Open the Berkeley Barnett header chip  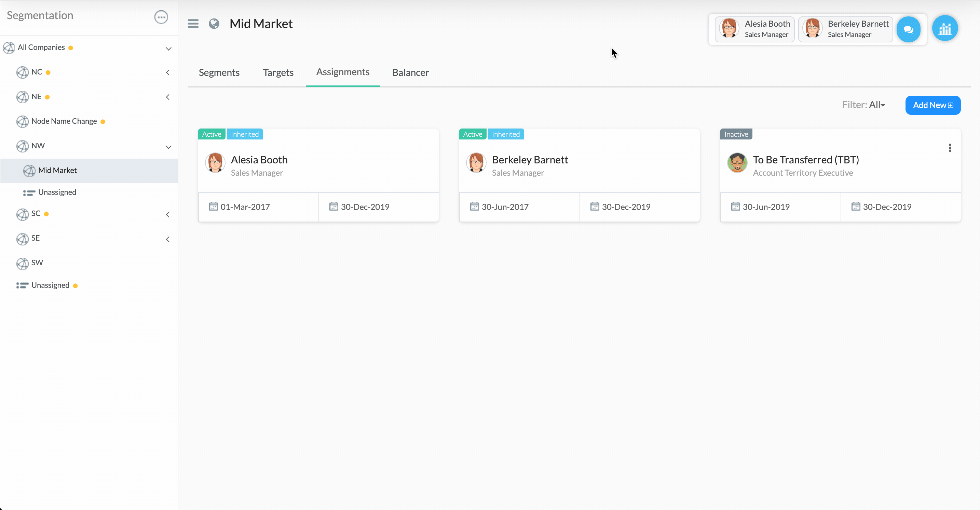845,29
